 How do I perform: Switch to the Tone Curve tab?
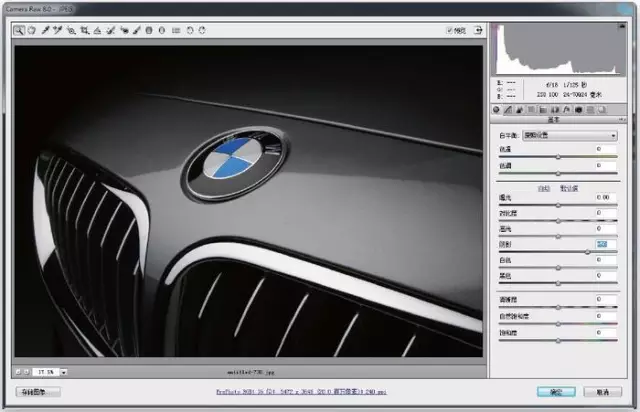point(509,109)
